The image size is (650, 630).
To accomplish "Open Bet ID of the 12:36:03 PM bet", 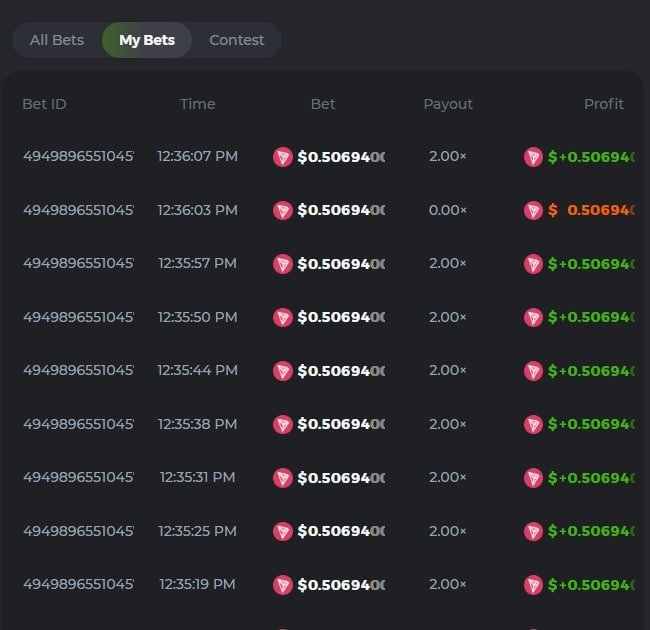I will 78,210.
